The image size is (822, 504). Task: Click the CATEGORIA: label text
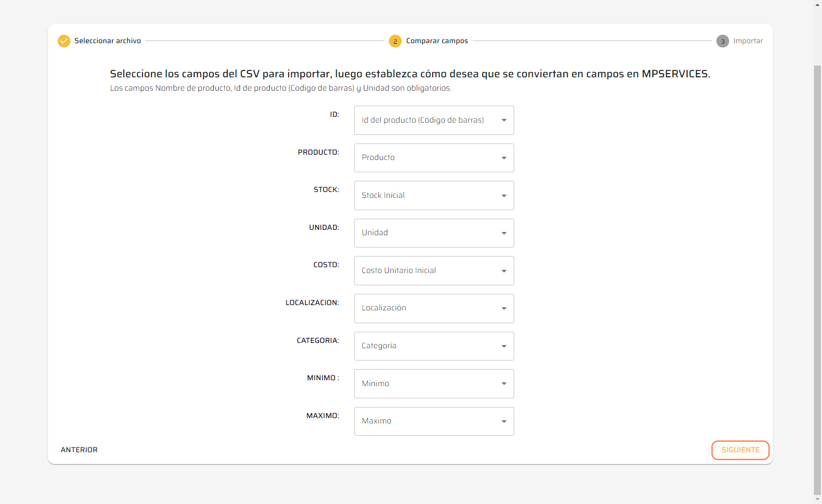pos(318,340)
